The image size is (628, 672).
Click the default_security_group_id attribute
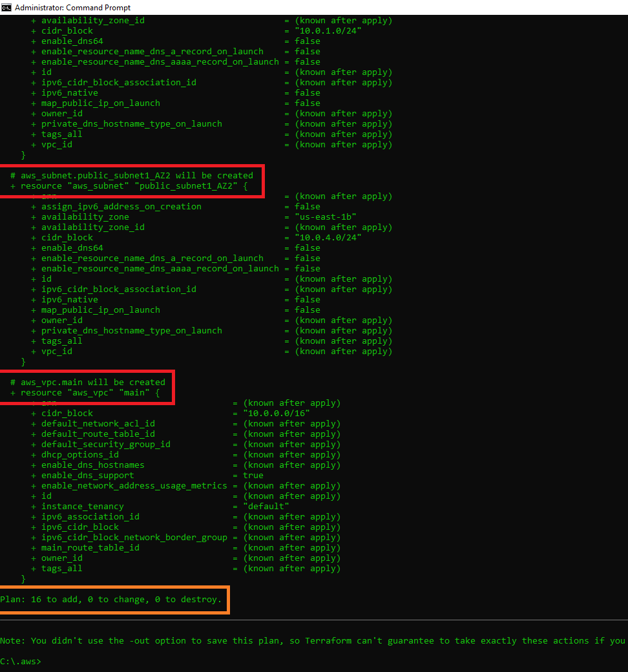click(106, 445)
